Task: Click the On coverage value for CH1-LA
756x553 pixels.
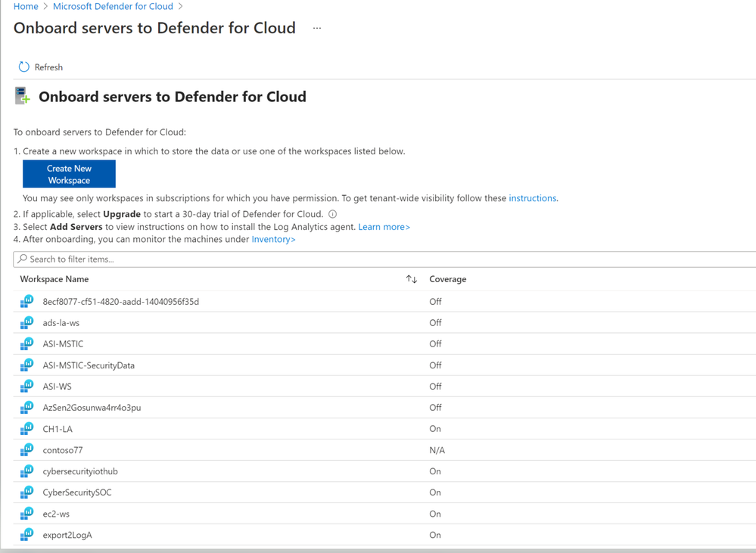Action: pyautogui.click(x=435, y=429)
